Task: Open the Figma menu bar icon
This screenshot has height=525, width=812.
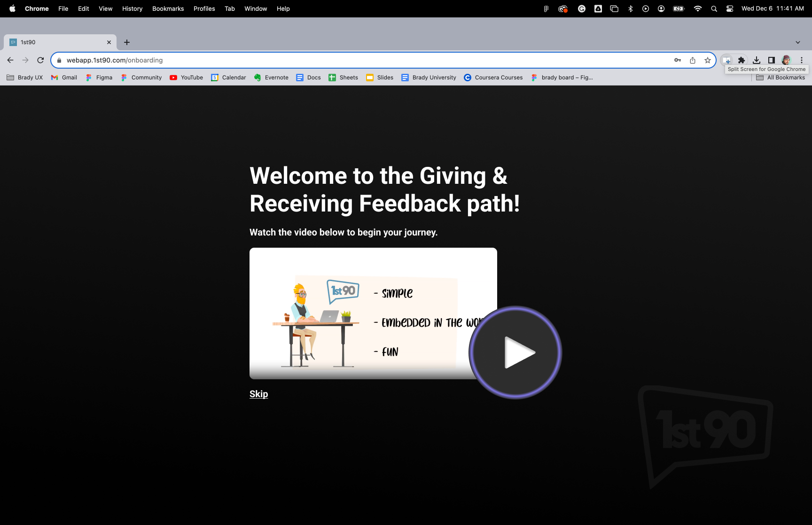Action: coord(546,8)
